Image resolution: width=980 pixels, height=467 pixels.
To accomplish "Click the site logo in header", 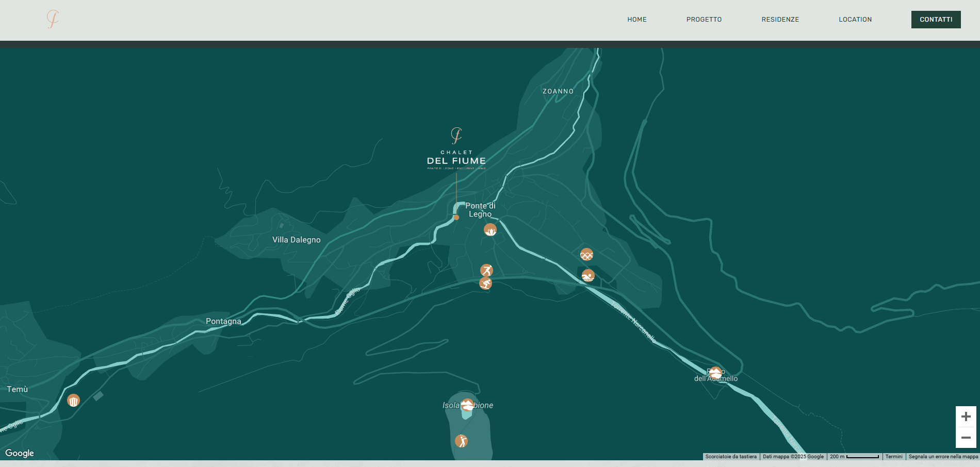I will 53,19.
